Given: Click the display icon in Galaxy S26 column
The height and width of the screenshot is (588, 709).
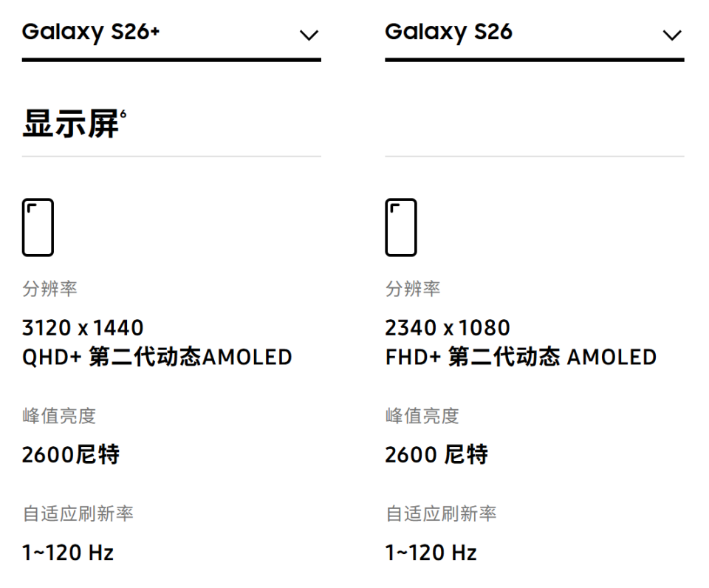Looking at the screenshot, I should tap(401, 227).
